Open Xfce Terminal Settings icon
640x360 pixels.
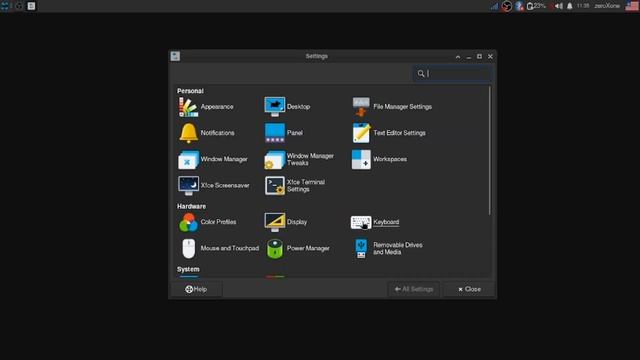pyautogui.click(x=275, y=186)
